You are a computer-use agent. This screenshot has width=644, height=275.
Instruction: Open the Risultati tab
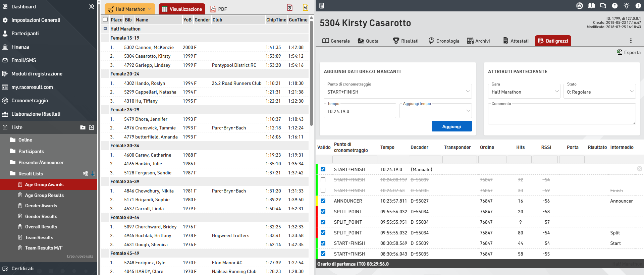click(x=406, y=41)
